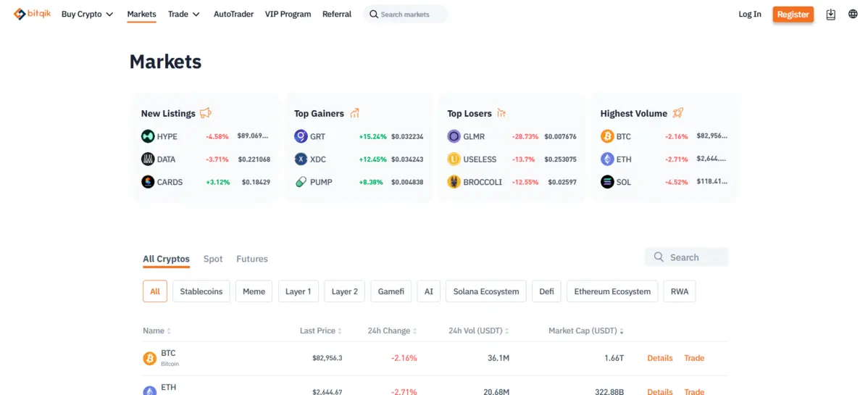The width and height of the screenshot is (868, 395).
Task: Click the GRT coin icon
Action: click(301, 136)
